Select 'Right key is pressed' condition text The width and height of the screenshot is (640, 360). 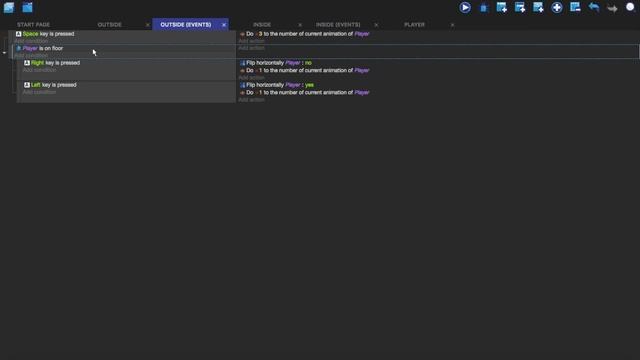(x=56, y=63)
